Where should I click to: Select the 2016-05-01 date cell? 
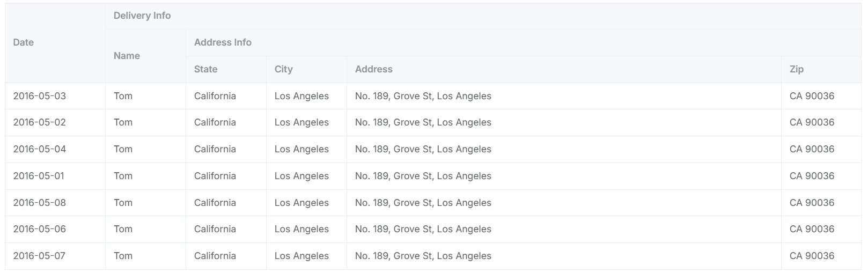(x=39, y=176)
